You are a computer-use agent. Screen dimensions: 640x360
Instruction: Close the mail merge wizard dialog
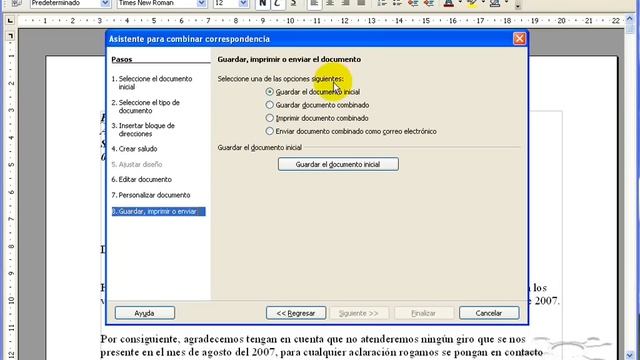519,39
